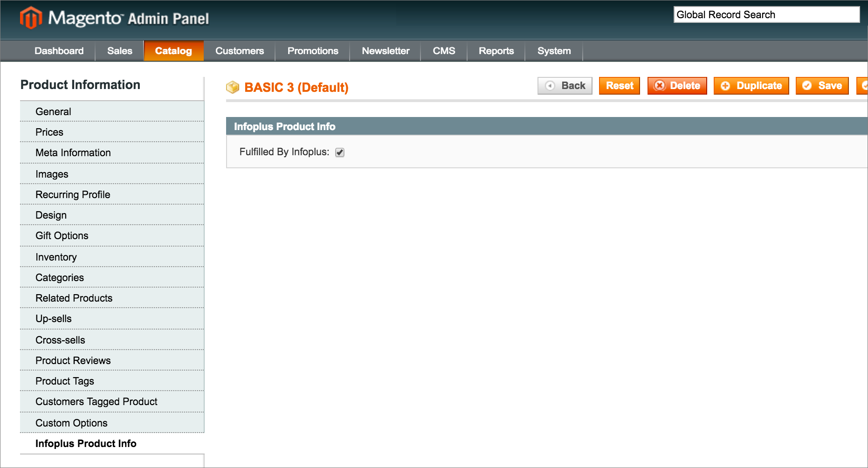The height and width of the screenshot is (468, 868).
Task: Click the Product Information heading
Action: point(80,84)
